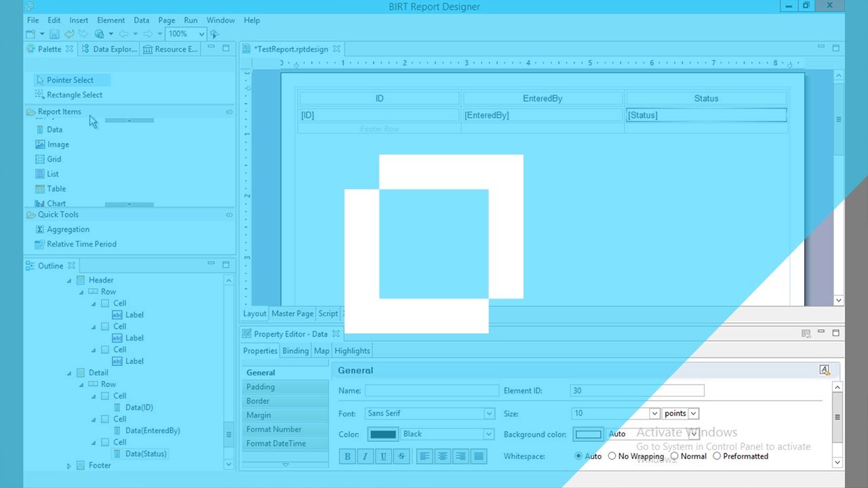Click the Back navigation arrow in the toolbar
868x488 pixels.
123,34
